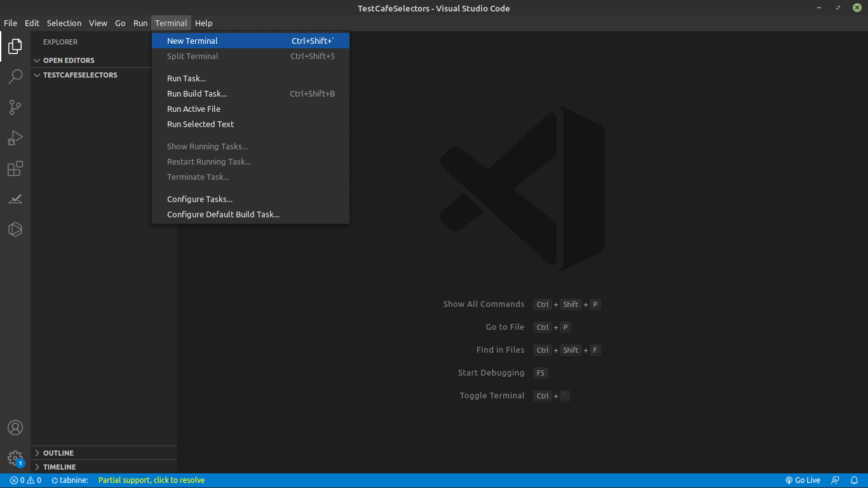
Task: Open the Search view
Action: click(15, 76)
